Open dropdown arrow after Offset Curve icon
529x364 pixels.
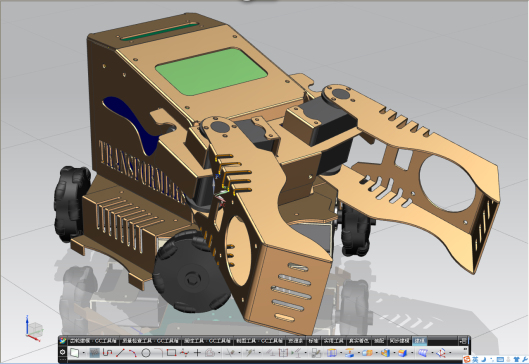click(219, 353)
